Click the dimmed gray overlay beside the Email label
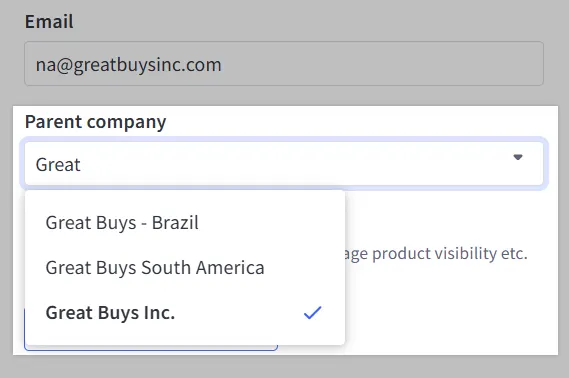The width and height of the screenshot is (569, 378). pos(308,21)
